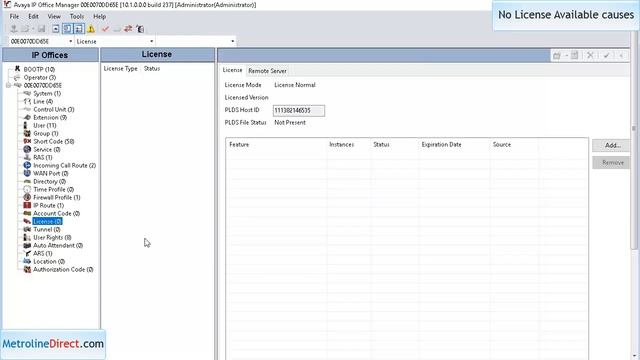This screenshot has height=360, width=640.
Task: Select User Rights (8) in the tree
Action: 52,238
